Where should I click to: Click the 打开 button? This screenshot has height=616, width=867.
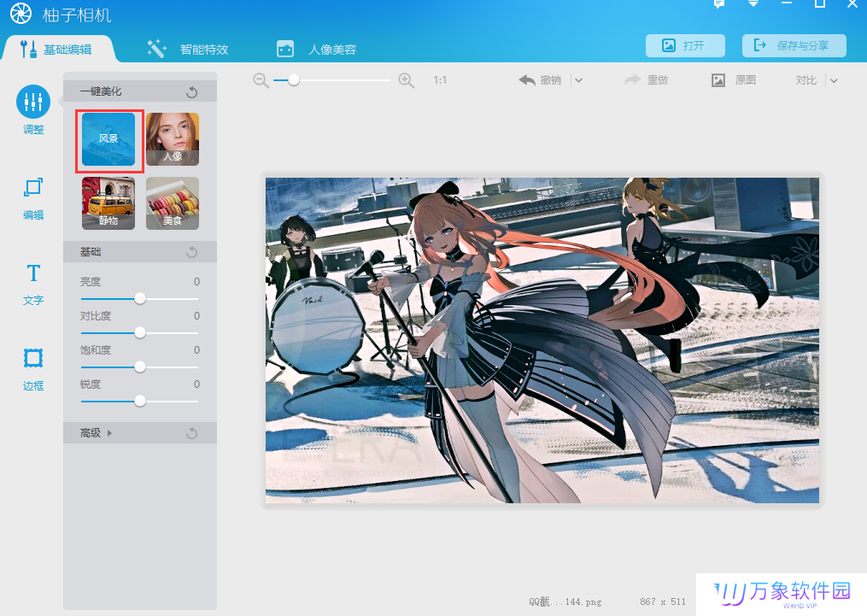tap(685, 45)
